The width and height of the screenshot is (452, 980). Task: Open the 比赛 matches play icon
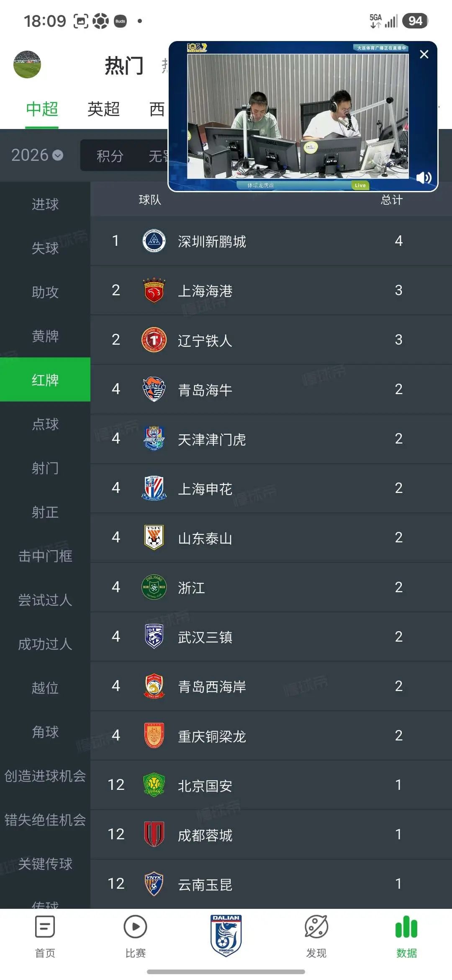click(x=135, y=927)
